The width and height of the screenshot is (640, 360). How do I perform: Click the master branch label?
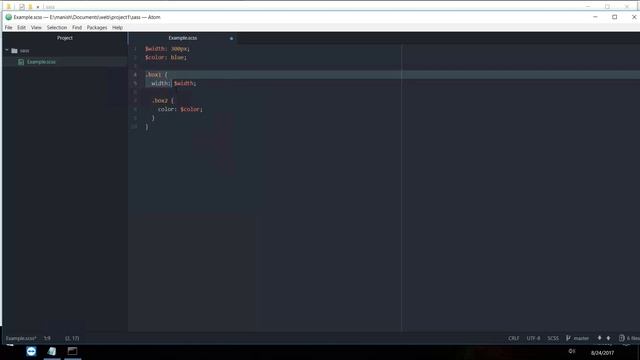pyautogui.click(x=581, y=338)
